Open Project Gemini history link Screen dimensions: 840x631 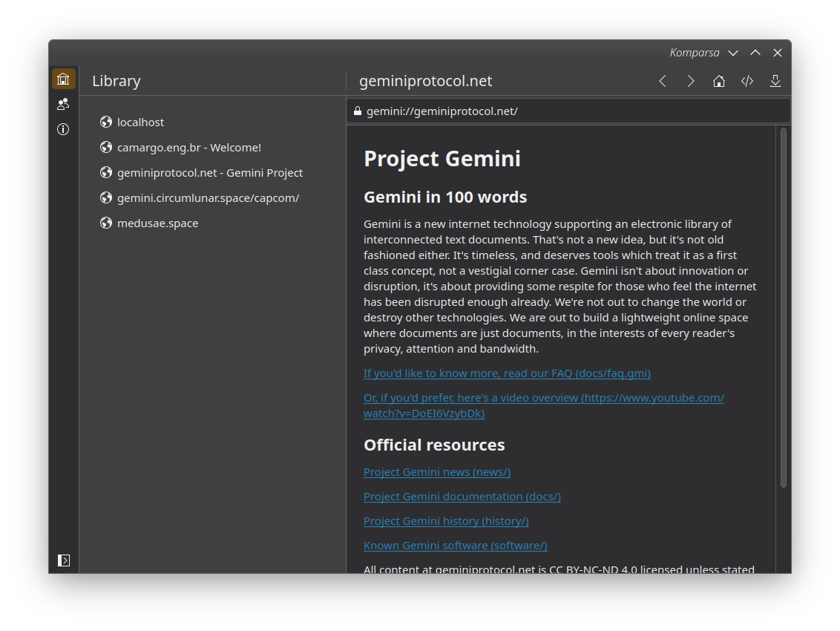click(446, 521)
